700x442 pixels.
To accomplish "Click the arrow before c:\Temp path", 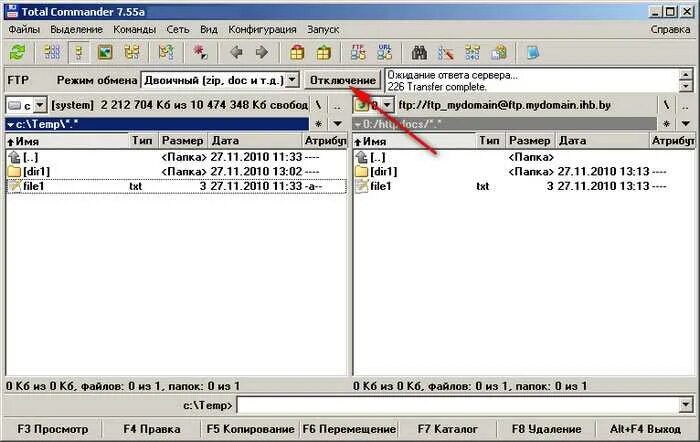I will click(10, 125).
